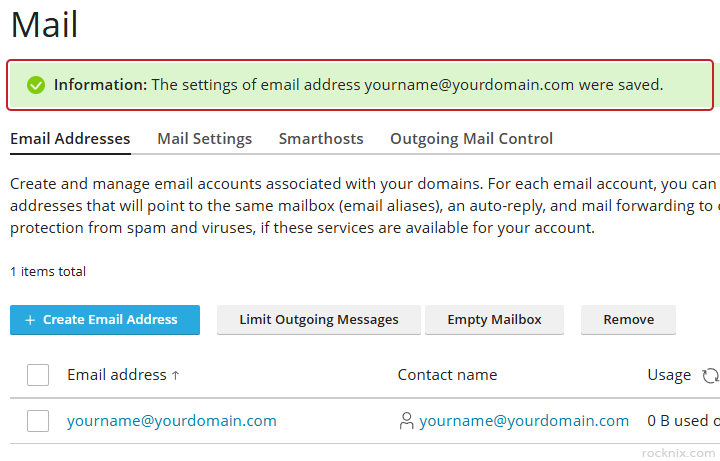Hit the Empty Mailbox button
The height and width of the screenshot is (461, 720).
[494, 320]
